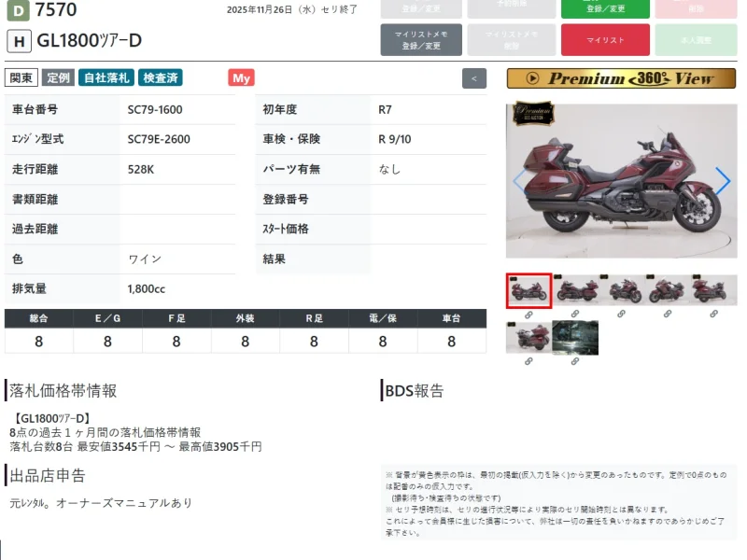Click the 外装 score header

(x=245, y=318)
